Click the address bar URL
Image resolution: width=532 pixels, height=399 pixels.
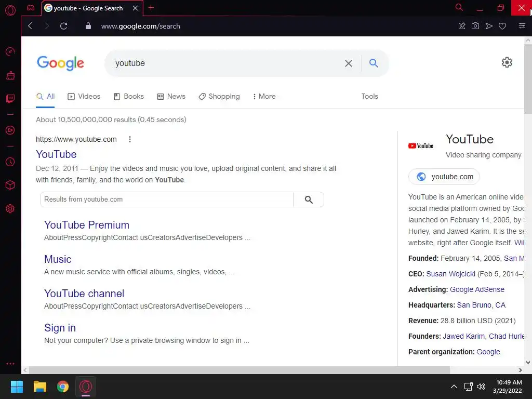[x=140, y=26]
